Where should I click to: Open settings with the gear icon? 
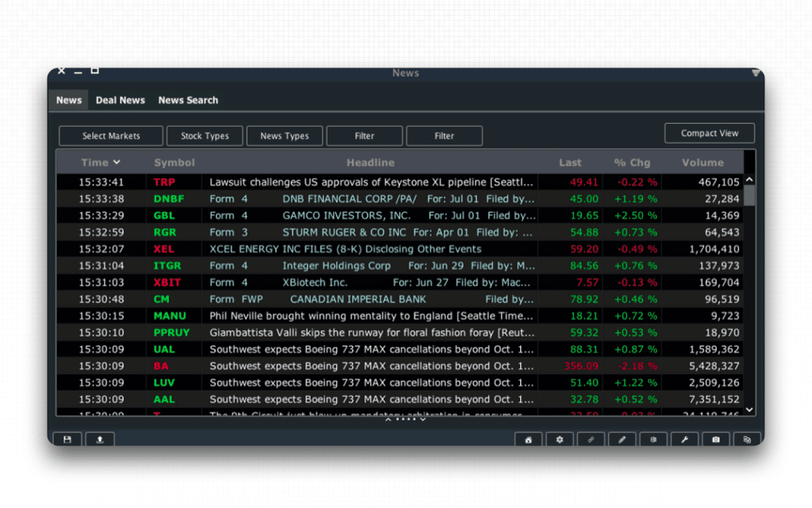559,440
